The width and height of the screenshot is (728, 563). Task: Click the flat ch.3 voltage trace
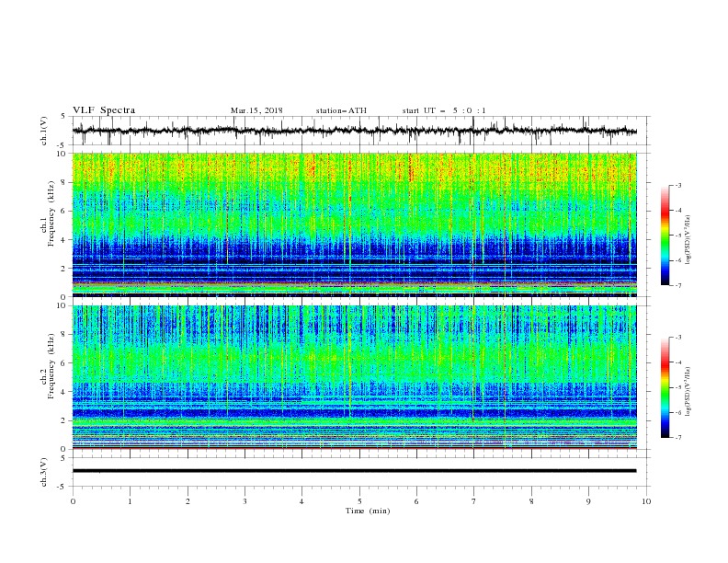[x=354, y=471]
